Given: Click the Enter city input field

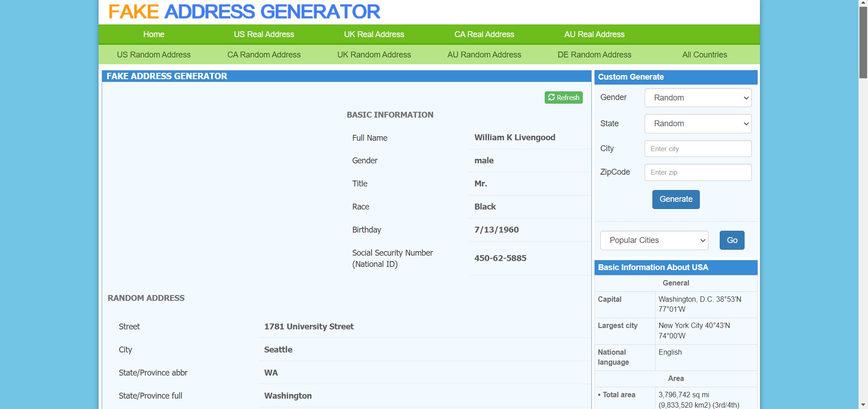Looking at the screenshot, I should tap(697, 148).
